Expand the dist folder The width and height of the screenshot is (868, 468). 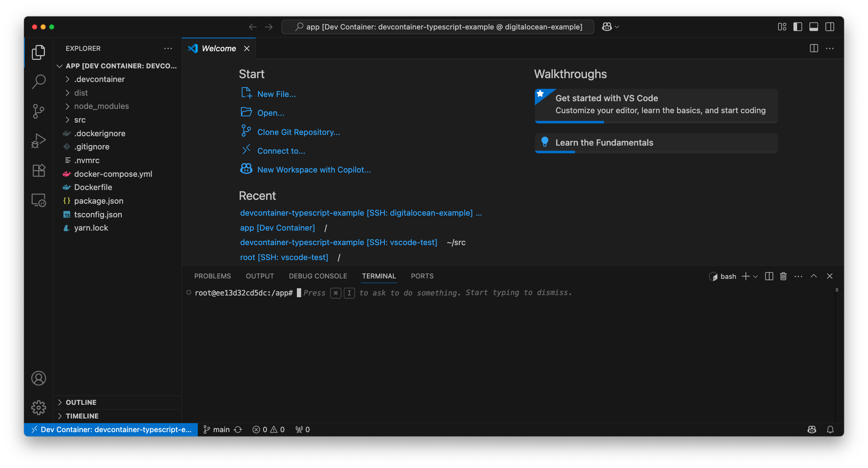[x=117, y=93]
